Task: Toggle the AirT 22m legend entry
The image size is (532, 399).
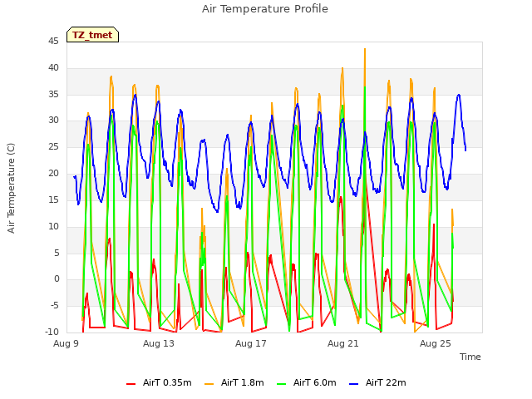Action: [377, 382]
